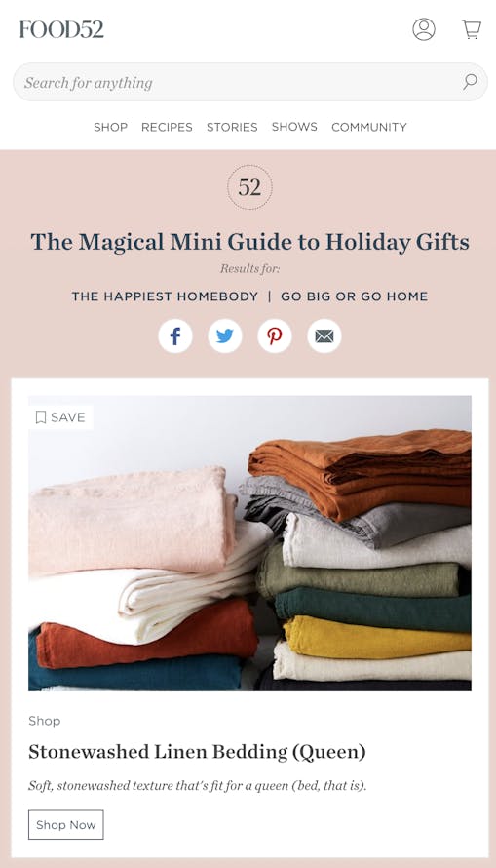Image resolution: width=496 pixels, height=868 pixels.
Task: Open the user account profile icon
Action: tap(424, 29)
